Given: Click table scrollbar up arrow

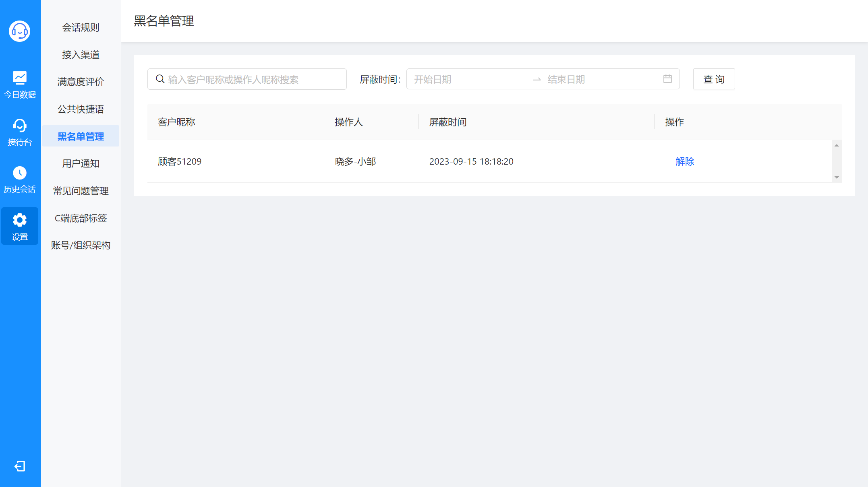Looking at the screenshot, I should click(x=837, y=145).
